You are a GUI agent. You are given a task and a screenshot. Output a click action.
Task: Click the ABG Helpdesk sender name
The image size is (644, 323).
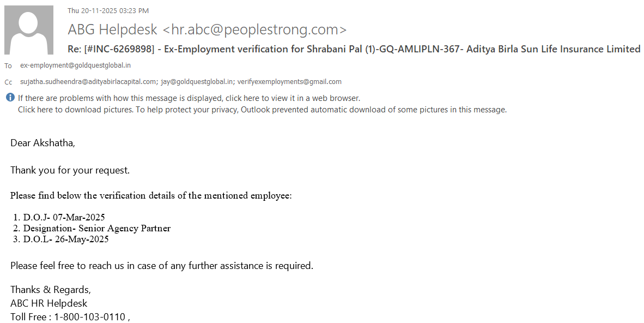pos(112,29)
